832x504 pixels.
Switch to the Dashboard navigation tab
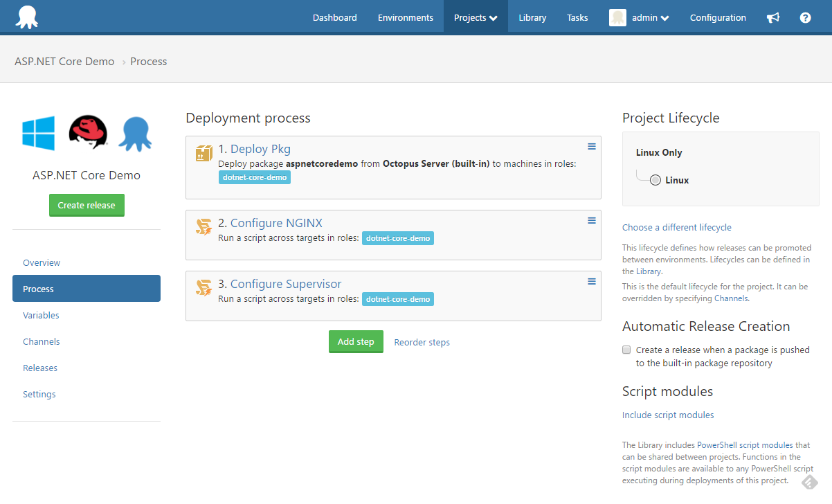pyautogui.click(x=334, y=17)
